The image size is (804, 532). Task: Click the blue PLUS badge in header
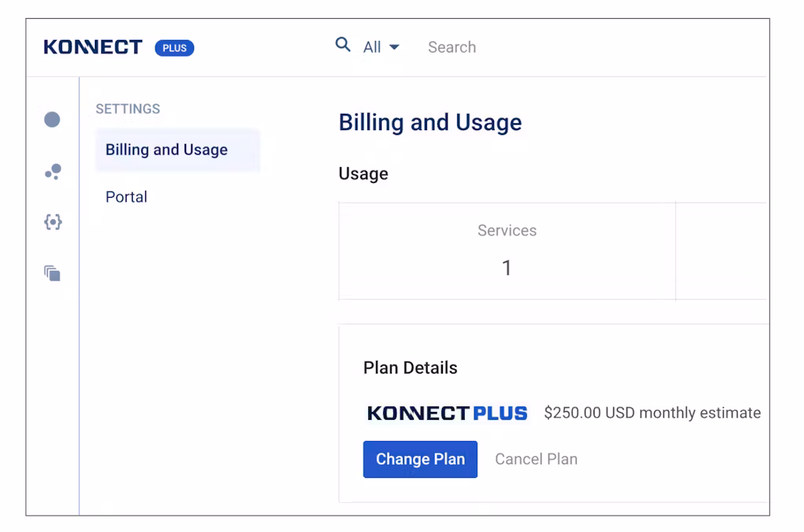click(x=174, y=48)
